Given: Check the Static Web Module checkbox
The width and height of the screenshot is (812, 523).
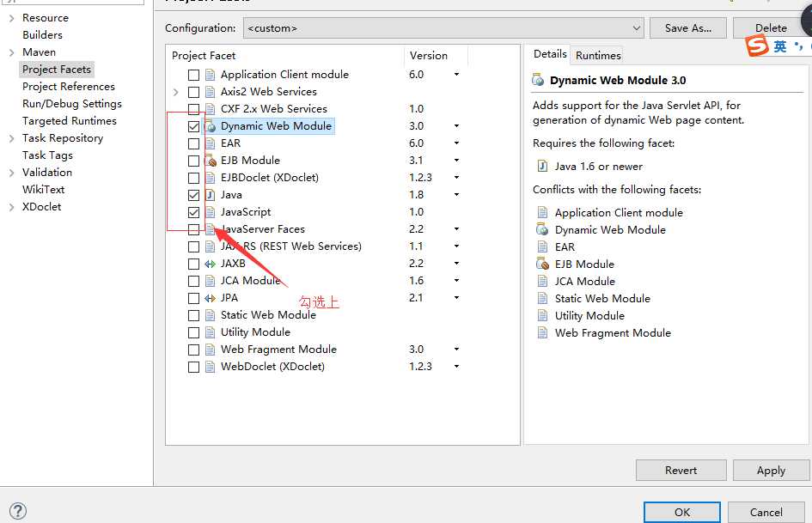Looking at the screenshot, I should tap(193, 315).
